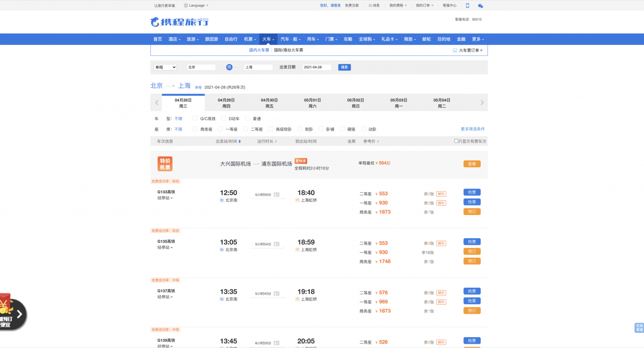Image resolution: width=644 pixels, height=348 pixels.
Task: Click departure date field 2021-04-28
Action: pyautogui.click(x=317, y=67)
